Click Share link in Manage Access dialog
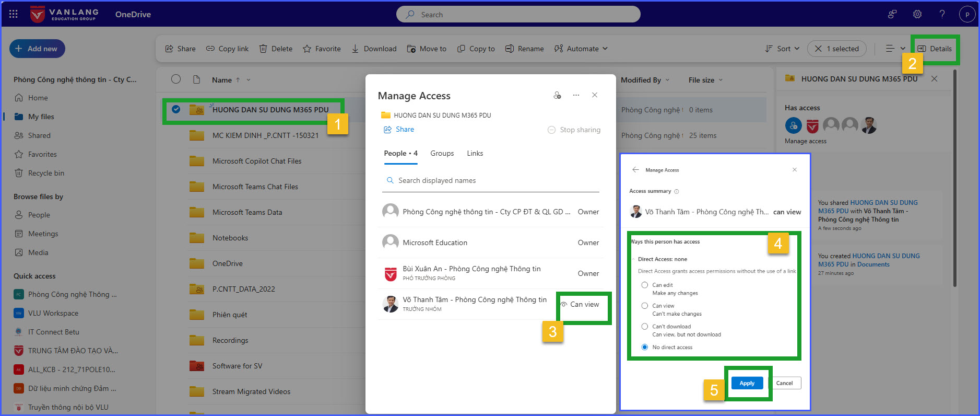 [x=399, y=129]
